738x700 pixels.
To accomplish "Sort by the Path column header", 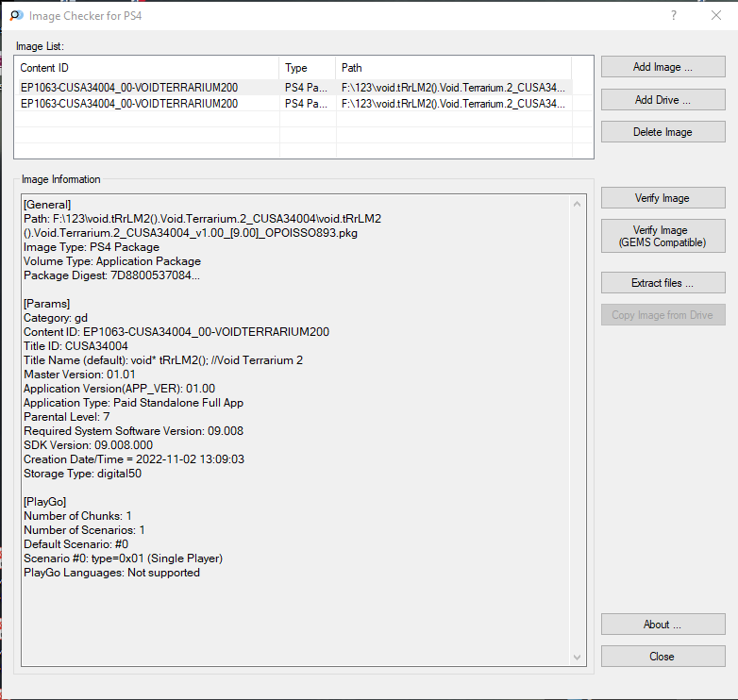I will [454, 68].
